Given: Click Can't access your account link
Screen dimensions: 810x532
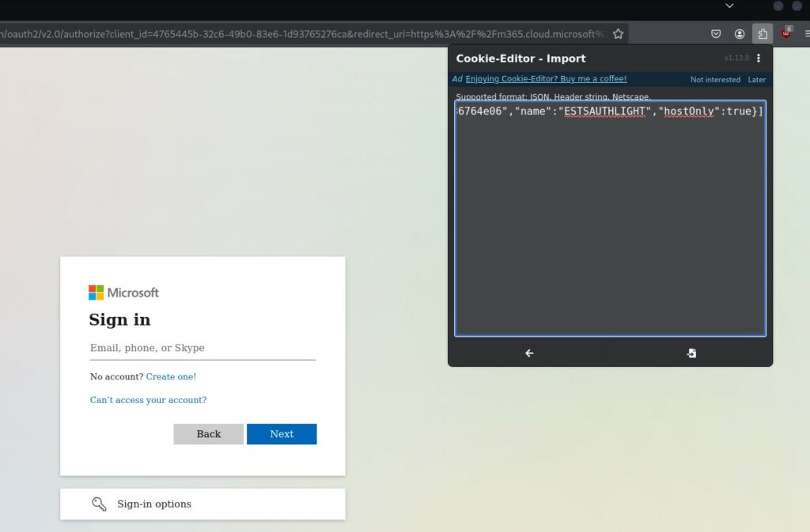Looking at the screenshot, I should (x=148, y=400).
